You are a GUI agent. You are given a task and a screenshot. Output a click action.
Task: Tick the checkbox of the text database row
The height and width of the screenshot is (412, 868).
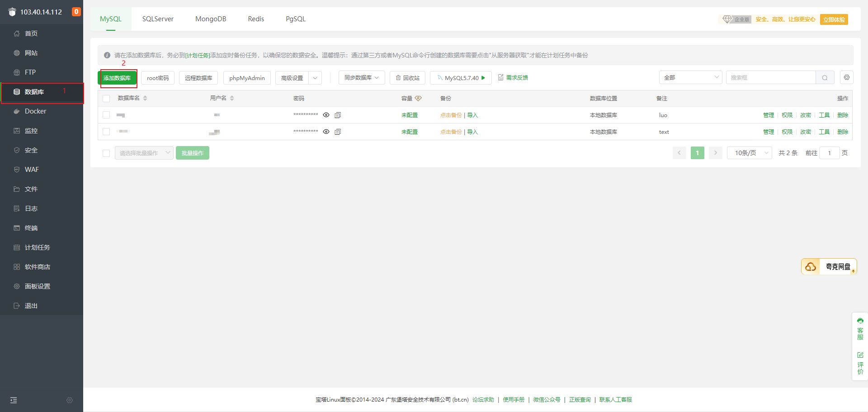click(x=106, y=132)
